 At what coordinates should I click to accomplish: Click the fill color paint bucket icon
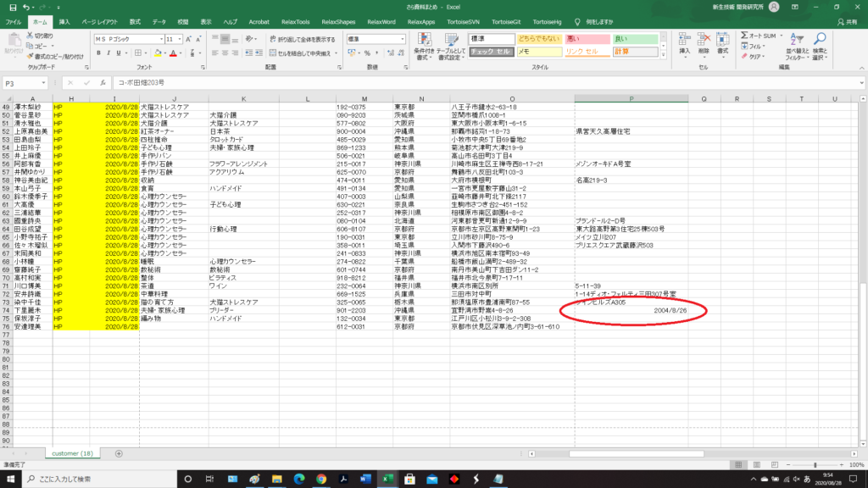(x=155, y=53)
